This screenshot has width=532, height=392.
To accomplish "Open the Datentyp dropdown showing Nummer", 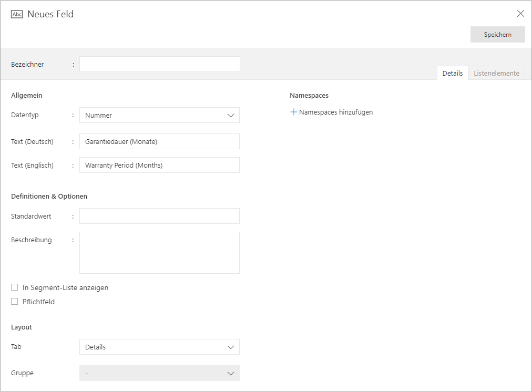I will [x=158, y=115].
